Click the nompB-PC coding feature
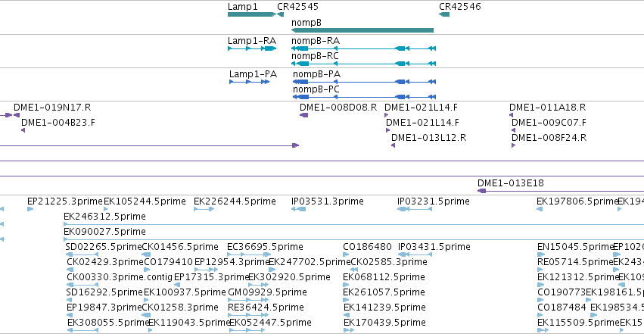Screen dimensions: 644x334 coord(364,97)
